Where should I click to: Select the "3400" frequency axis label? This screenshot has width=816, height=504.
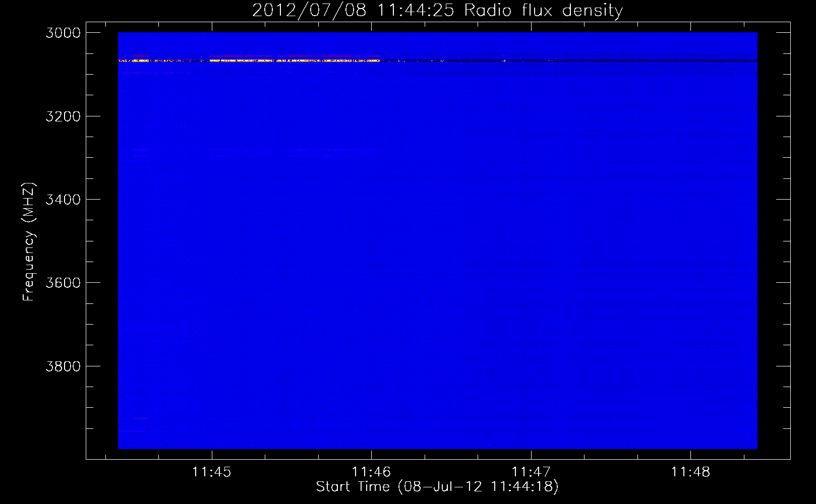coord(63,200)
